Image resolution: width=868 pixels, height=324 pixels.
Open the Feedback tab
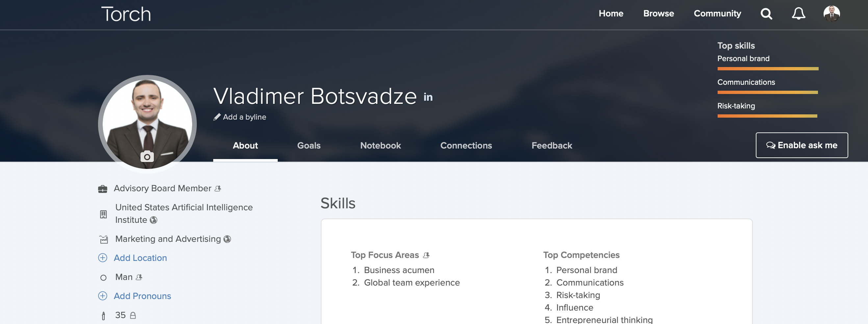pyautogui.click(x=551, y=146)
